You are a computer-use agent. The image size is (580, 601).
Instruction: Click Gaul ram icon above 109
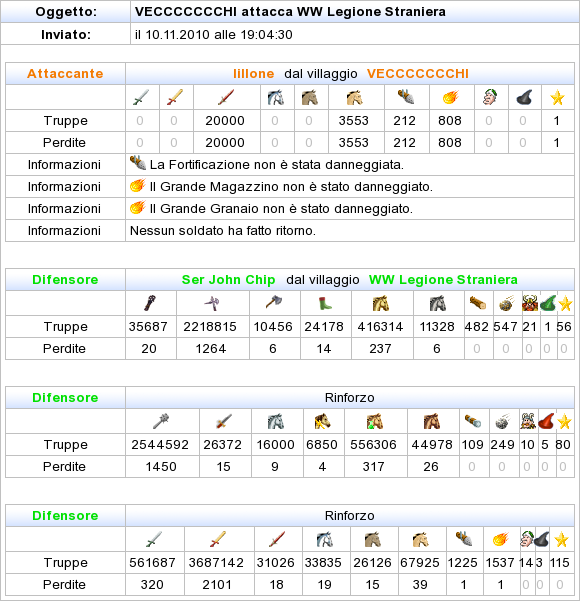[x=473, y=421]
